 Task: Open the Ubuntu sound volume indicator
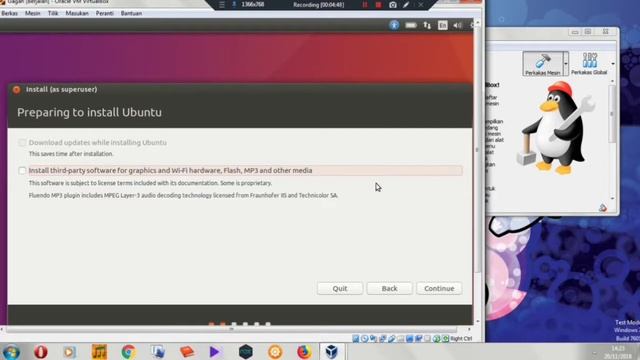458,25
